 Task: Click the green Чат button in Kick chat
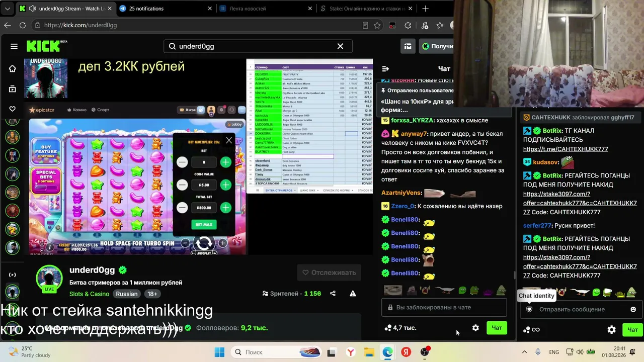[497, 328]
